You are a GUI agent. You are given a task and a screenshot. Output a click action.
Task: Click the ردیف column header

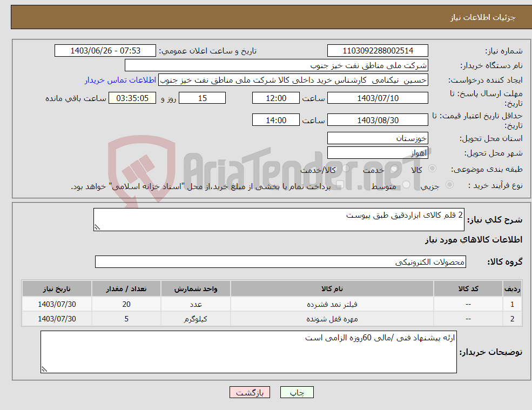[513, 289]
